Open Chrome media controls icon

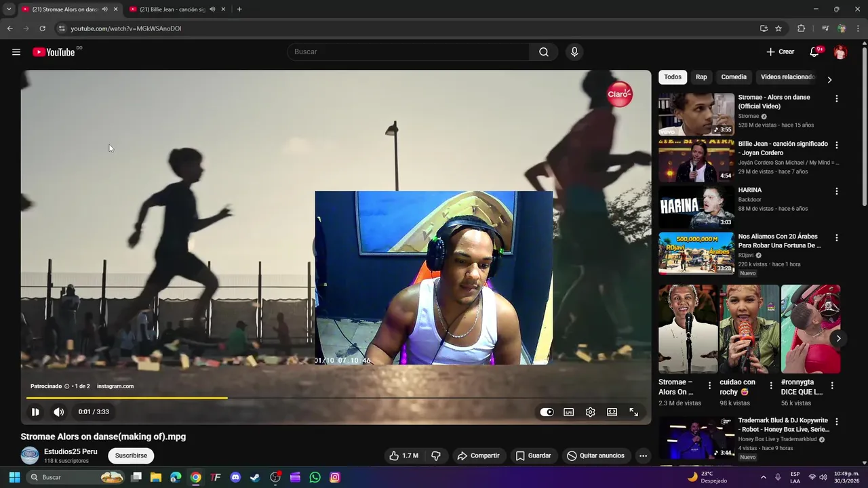click(825, 28)
